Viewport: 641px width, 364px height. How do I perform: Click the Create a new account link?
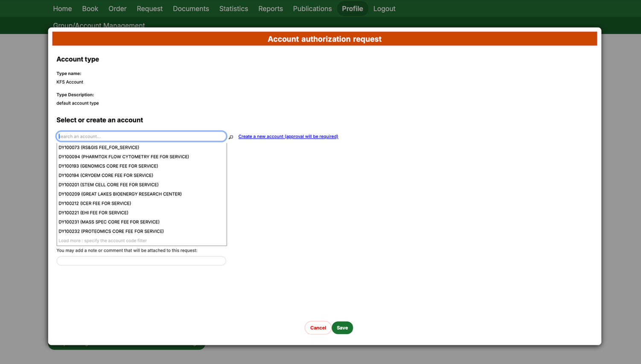[x=288, y=137]
